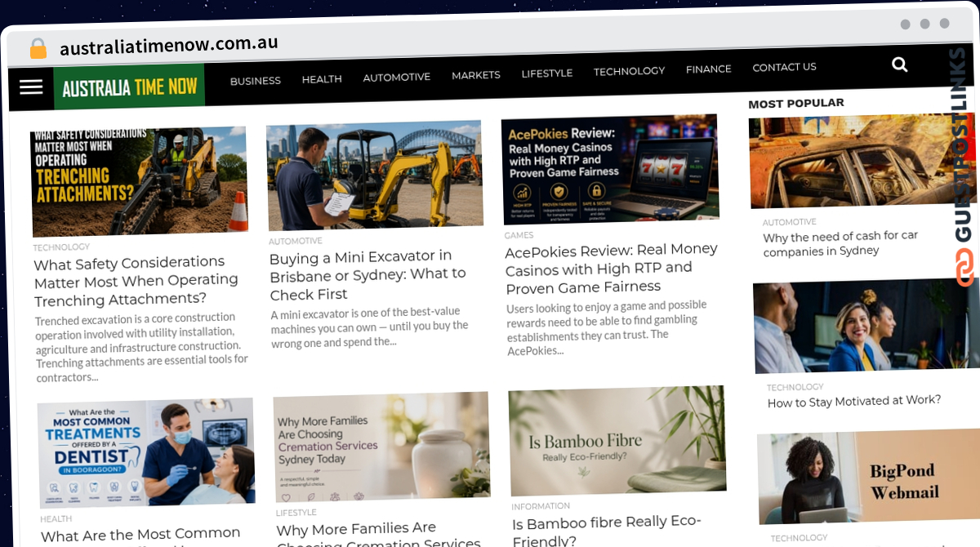Viewport: 980px width, 547px height.
Task: Click Technology tag above trenching article
Action: 61,247
